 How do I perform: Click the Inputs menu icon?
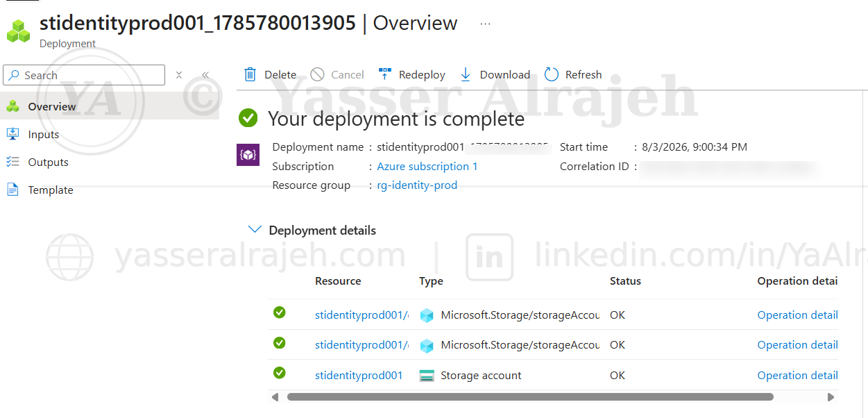pos(12,134)
